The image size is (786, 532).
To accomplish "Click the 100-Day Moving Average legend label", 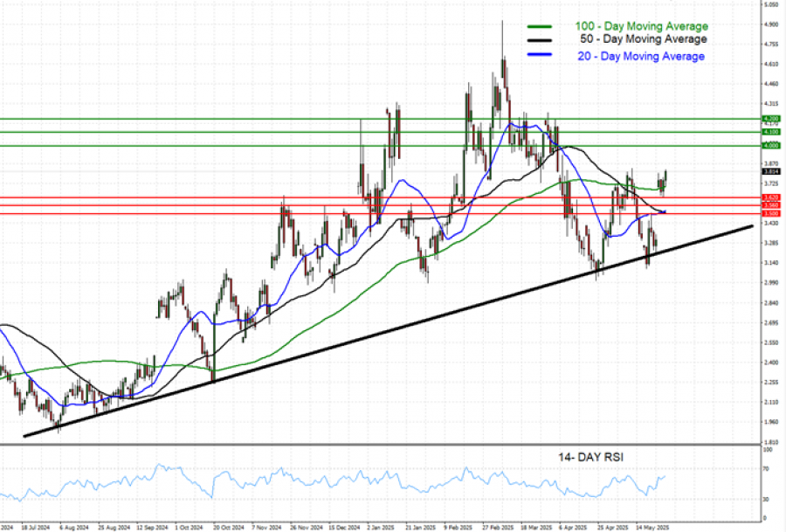I will 640,27.
